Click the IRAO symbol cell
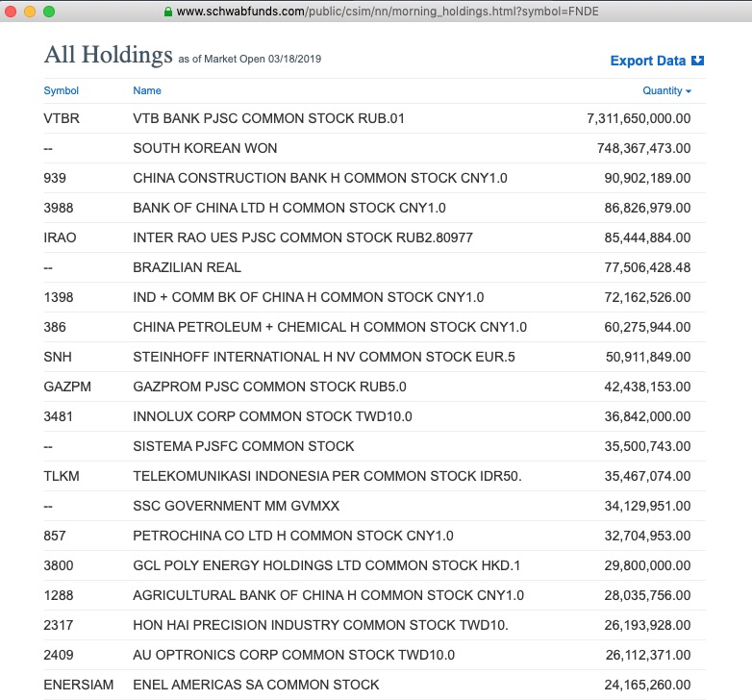Viewport: 752px width, 700px height. click(x=60, y=237)
